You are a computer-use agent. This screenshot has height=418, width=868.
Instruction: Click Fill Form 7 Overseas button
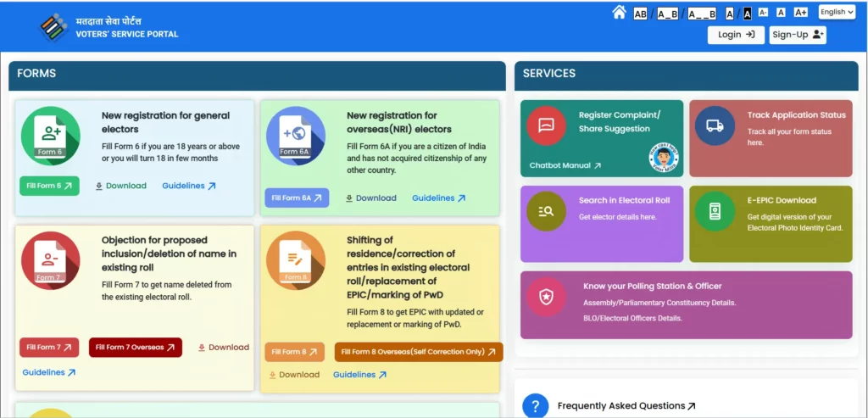pos(135,347)
